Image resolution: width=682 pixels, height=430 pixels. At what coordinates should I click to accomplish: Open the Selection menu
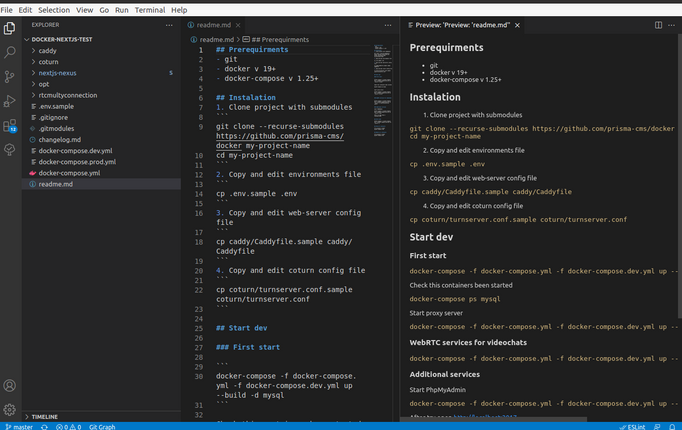pos(54,10)
